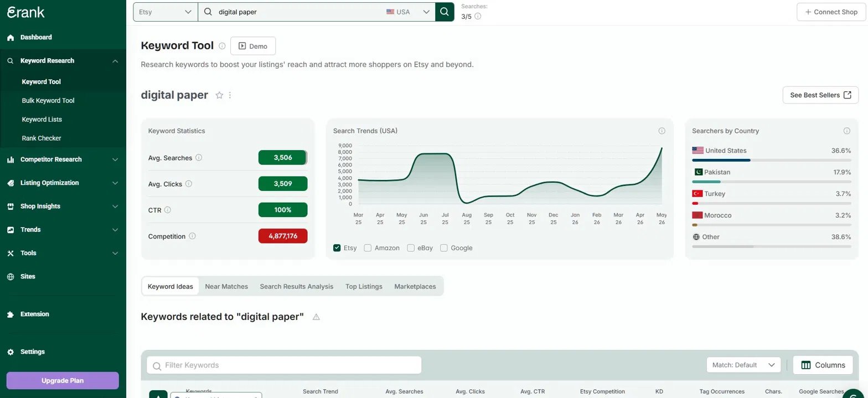868x398 pixels.
Task: Click the Filter Keywords input
Action: point(284,365)
